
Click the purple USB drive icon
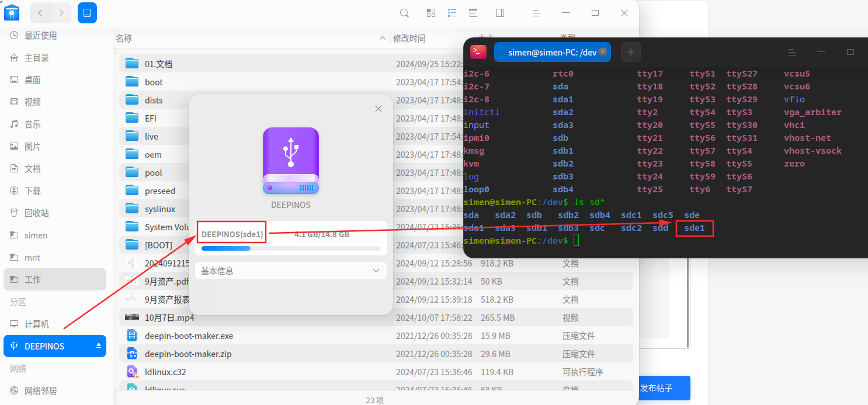[x=291, y=161]
